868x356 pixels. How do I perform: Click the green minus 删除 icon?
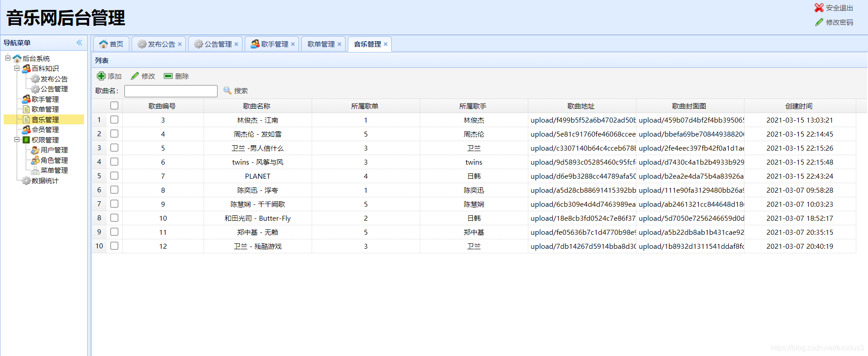pos(168,76)
